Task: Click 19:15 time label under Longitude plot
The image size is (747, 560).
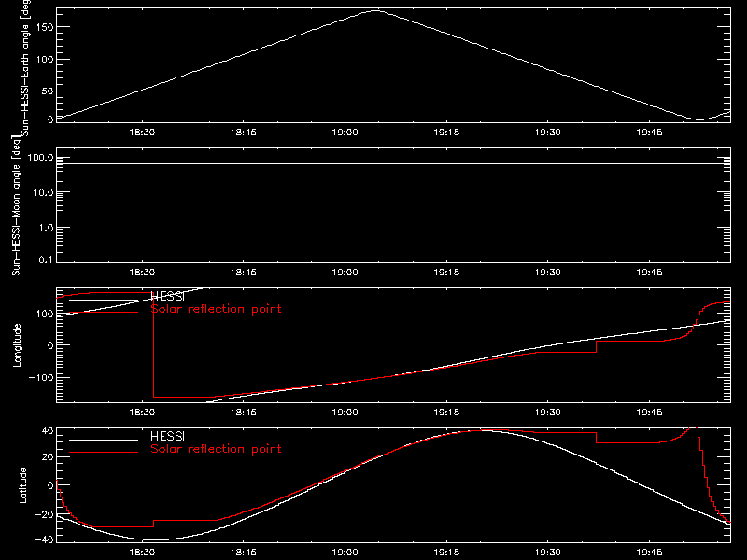Action: tap(446, 412)
